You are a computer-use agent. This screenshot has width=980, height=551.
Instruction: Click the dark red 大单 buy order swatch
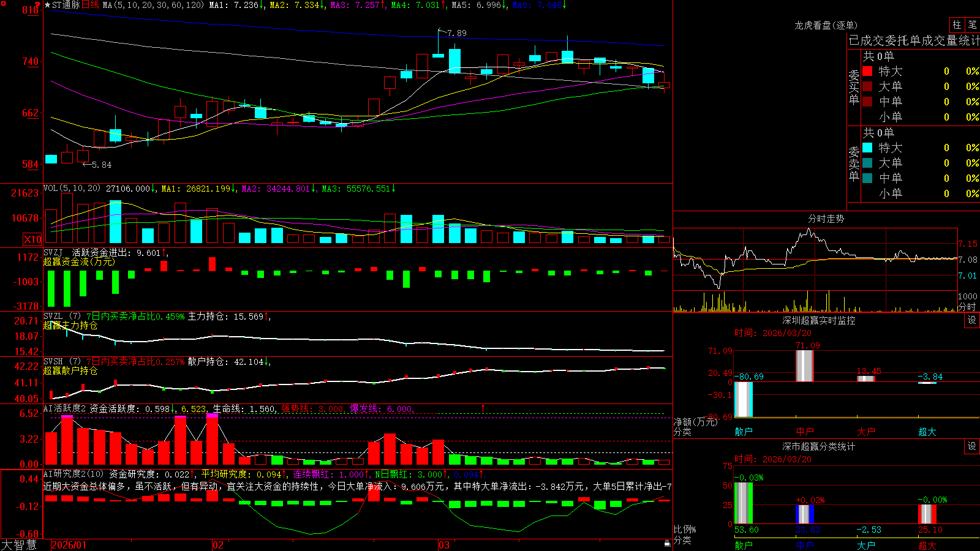(x=867, y=86)
